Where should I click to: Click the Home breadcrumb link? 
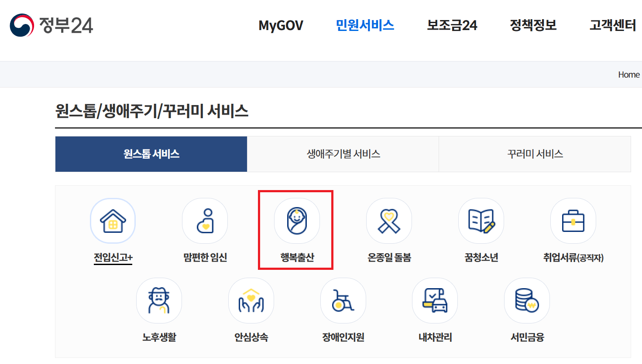click(628, 75)
